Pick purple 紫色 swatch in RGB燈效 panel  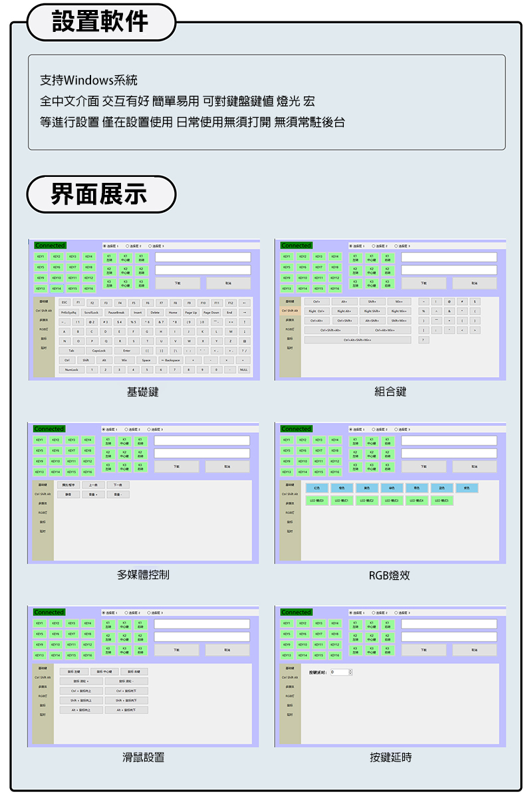pos(467,488)
